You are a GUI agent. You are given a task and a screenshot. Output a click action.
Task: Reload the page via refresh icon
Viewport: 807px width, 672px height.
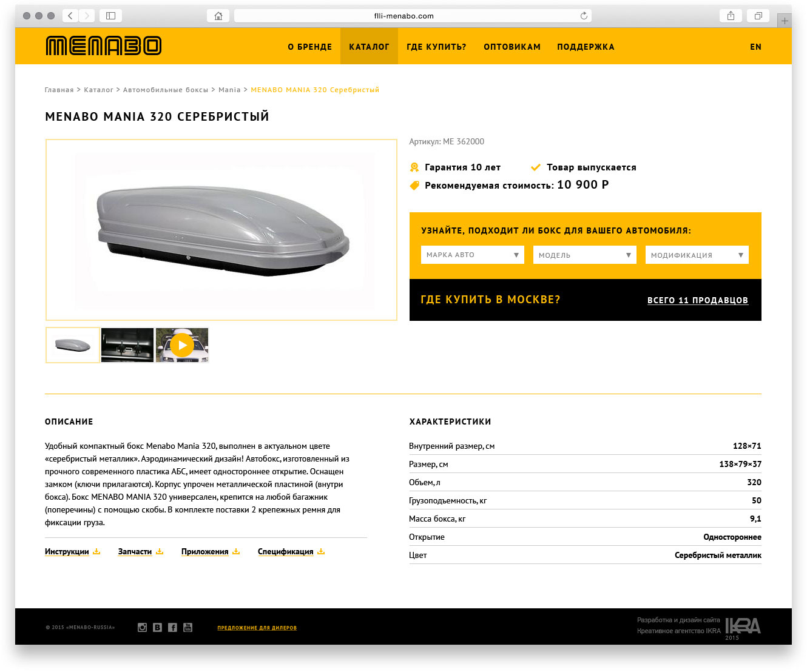pyautogui.click(x=584, y=16)
